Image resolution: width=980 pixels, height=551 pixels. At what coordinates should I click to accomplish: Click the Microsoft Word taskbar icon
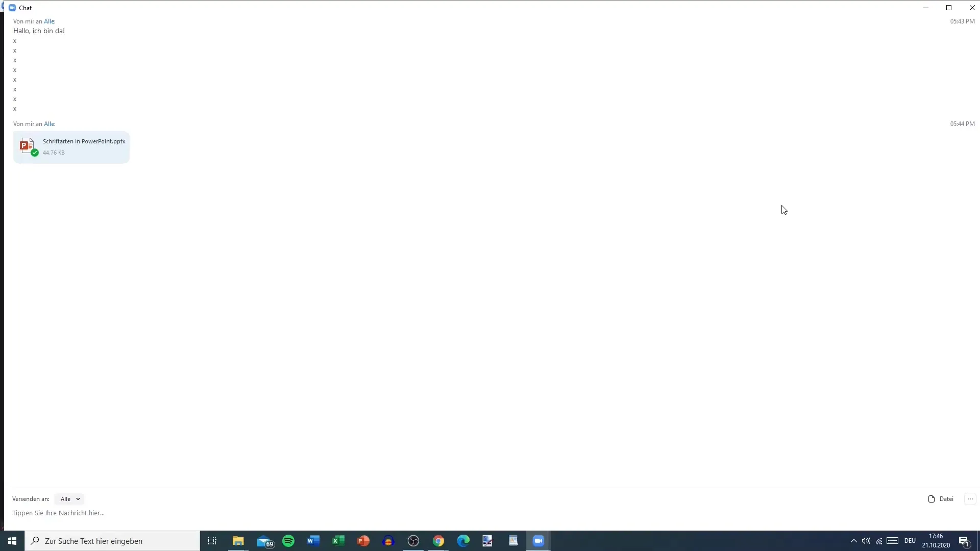tap(313, 541)
